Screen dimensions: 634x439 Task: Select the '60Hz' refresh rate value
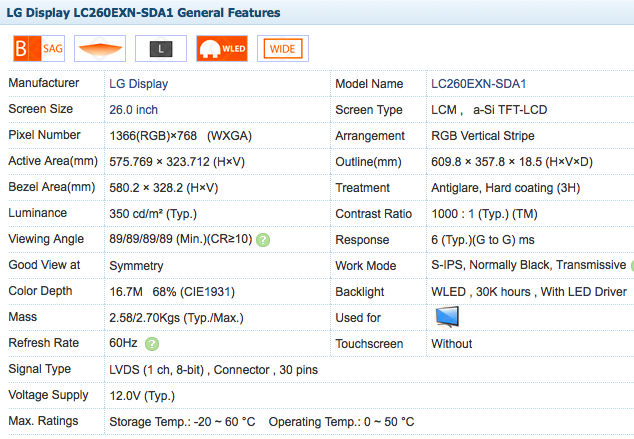pos(123,343)
